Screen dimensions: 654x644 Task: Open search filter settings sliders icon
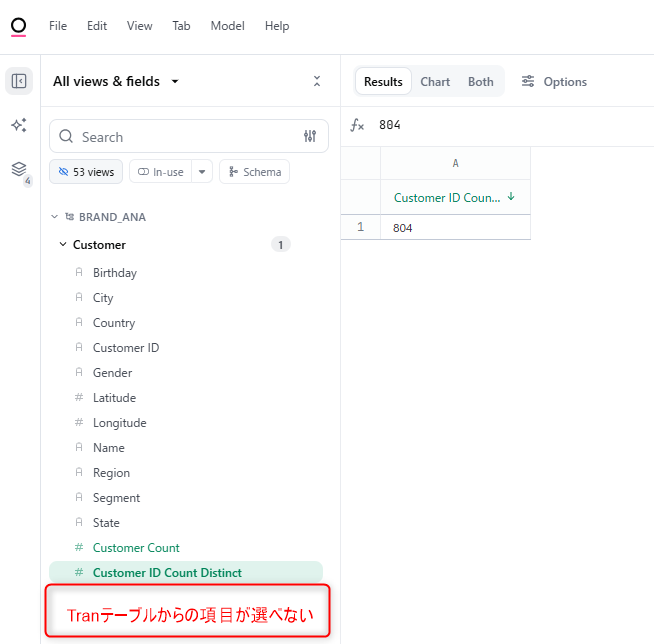(310, 136)
